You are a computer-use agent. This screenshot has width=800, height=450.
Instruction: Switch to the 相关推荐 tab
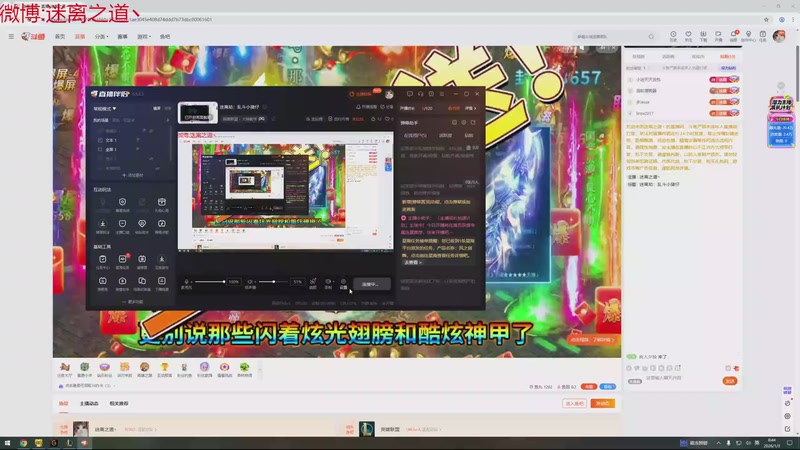pos(119,404)
